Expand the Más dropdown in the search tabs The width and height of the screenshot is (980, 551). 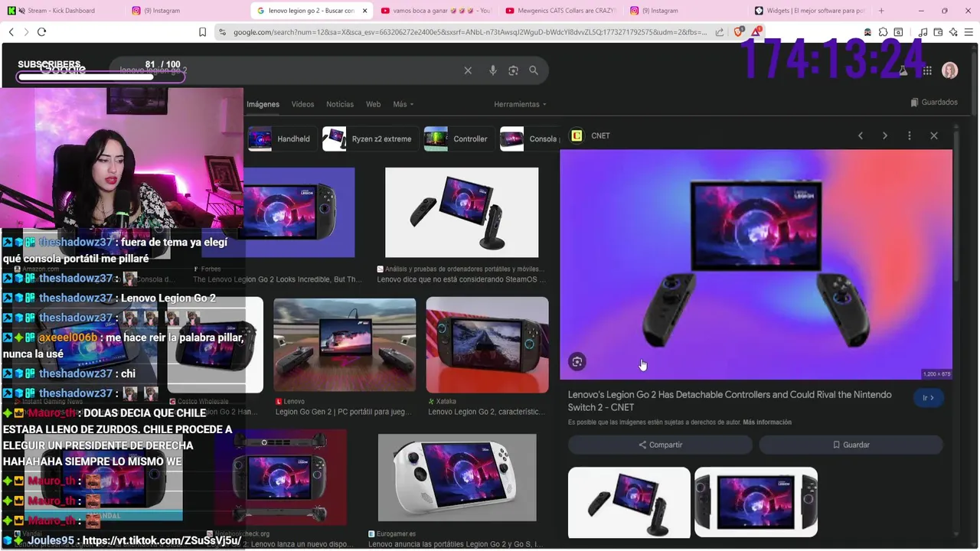403,104
